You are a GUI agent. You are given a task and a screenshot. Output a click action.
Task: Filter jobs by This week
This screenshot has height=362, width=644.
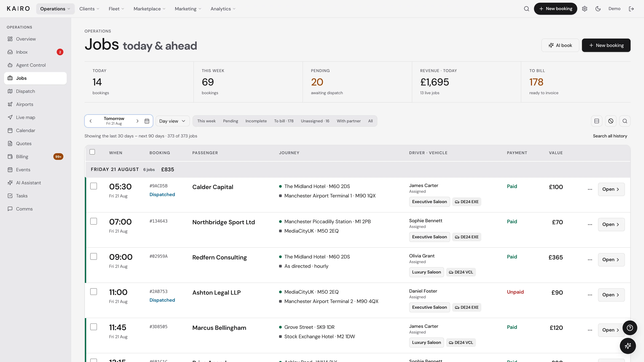point(206,121)
